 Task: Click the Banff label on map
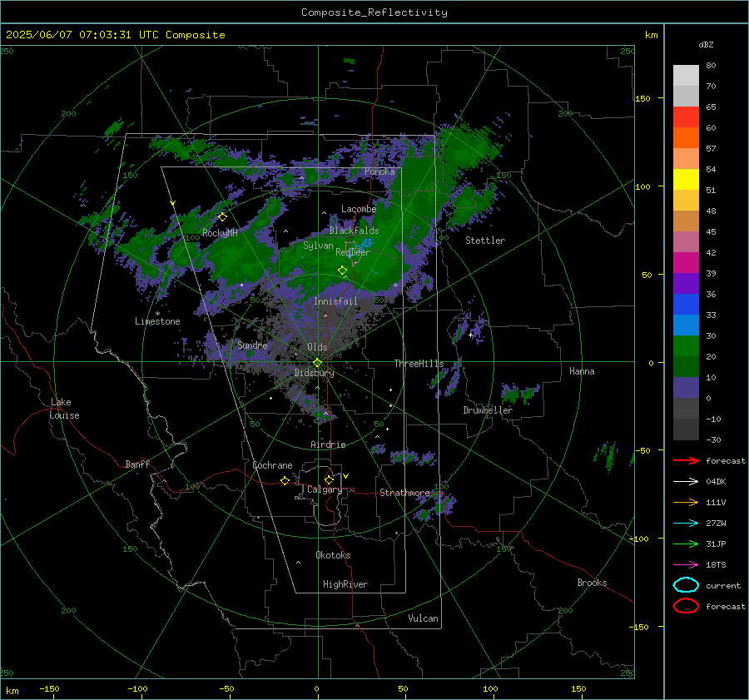[x=137, y=464]
